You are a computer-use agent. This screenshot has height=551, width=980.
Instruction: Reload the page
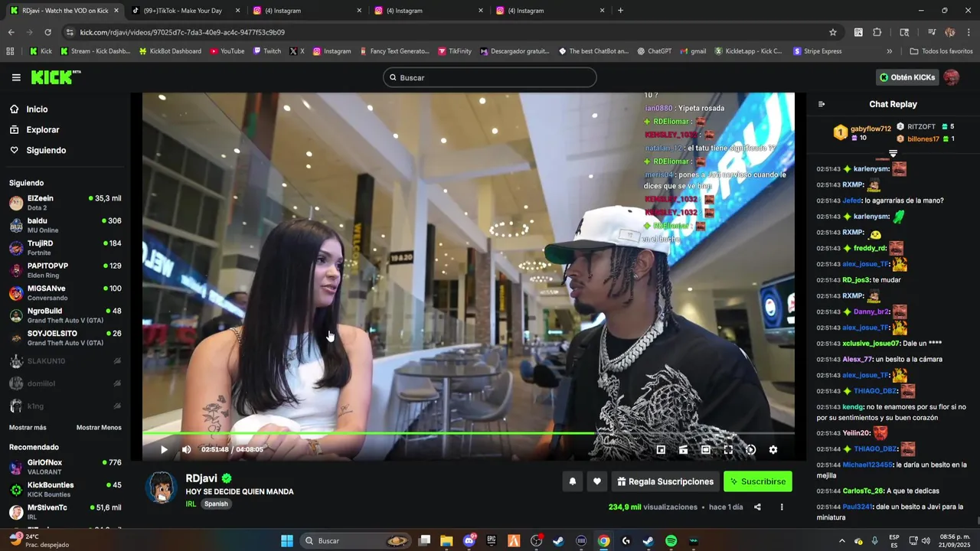point(47,32)
